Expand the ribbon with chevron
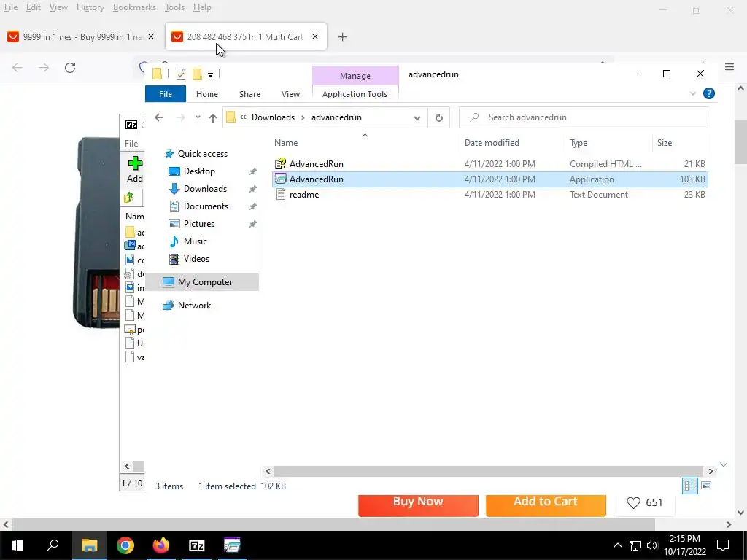This screenshot has height=560, width=747. (x=693, y=94)
